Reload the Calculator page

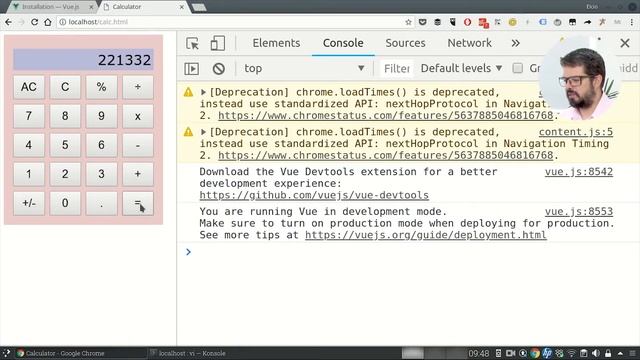[35, 22]
